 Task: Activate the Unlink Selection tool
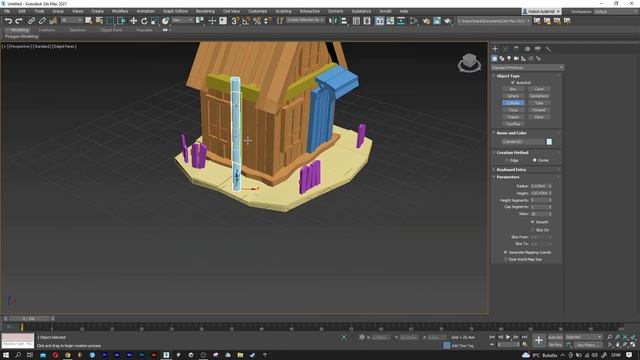[x=42, y=21]
